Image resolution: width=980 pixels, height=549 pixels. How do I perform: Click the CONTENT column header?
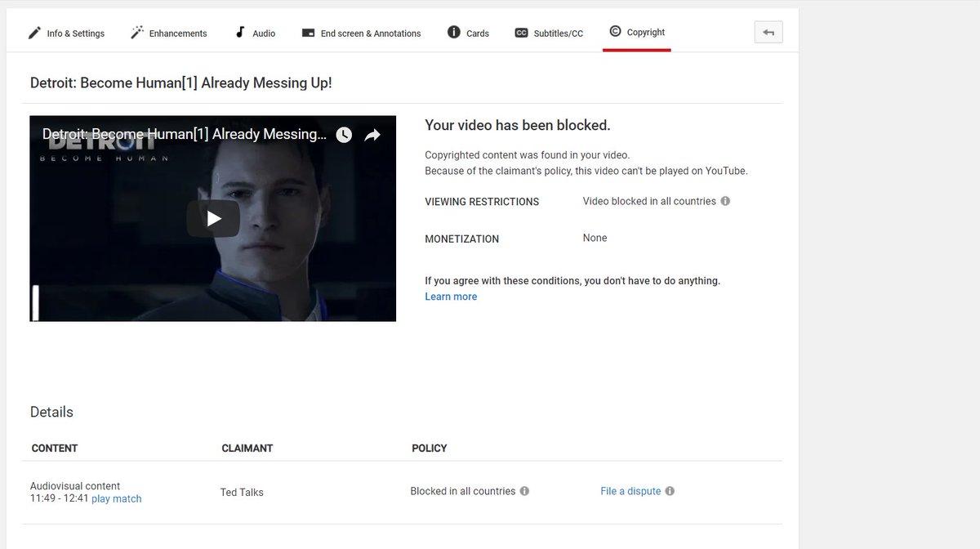(55, 449)
